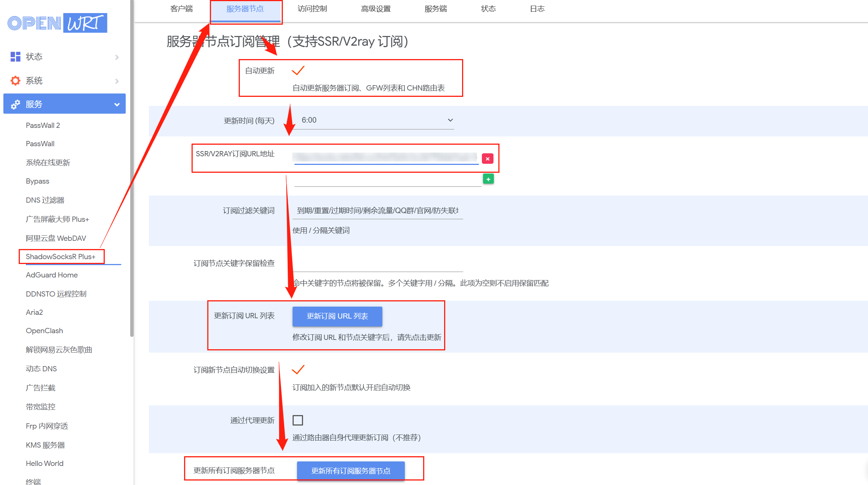
Task: Enable update through proxy checkbox
Action: coord(298,420)
